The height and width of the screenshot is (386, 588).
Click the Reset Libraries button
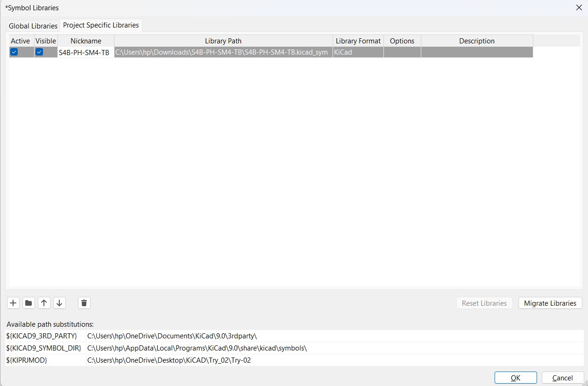coord(484,303)
